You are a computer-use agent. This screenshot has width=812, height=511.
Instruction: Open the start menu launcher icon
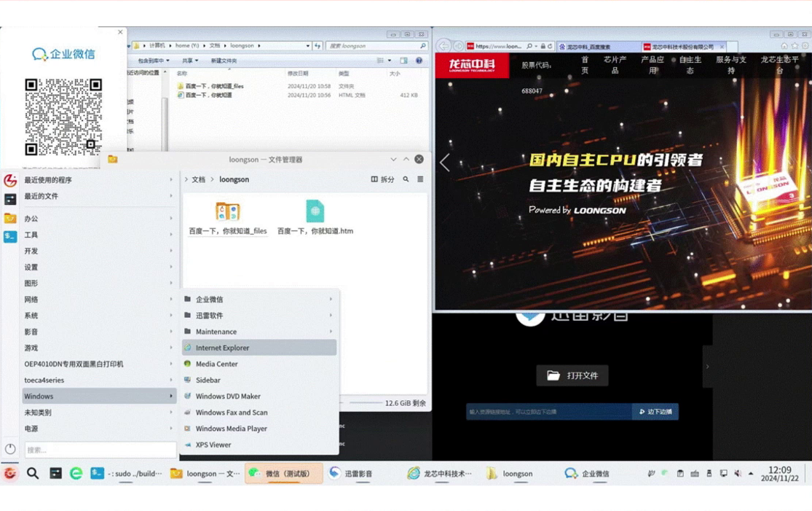[10, 472]
